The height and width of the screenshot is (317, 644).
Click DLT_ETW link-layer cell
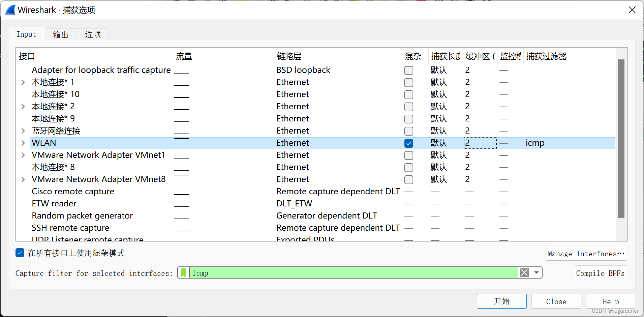(294, 204)
